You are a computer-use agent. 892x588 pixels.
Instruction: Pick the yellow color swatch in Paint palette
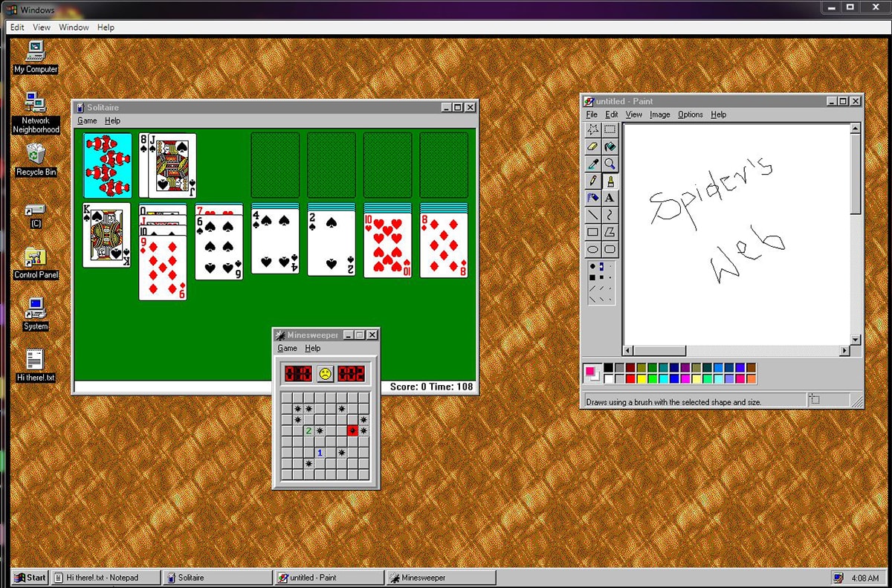coord(642,379)
